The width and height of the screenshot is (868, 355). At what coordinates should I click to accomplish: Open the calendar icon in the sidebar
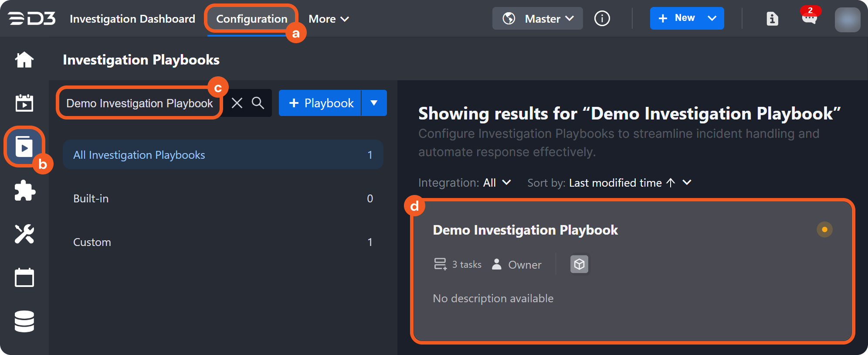(x=24, y=277)
